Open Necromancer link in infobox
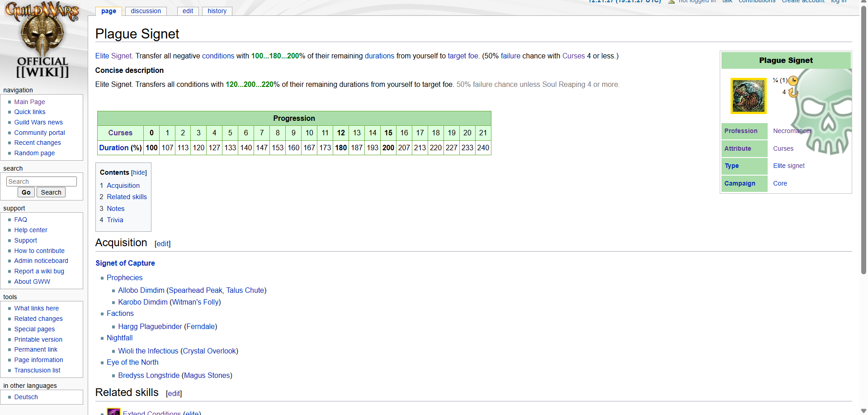The width and height of the screenshot is (868, 415). [x=793, y=131]
